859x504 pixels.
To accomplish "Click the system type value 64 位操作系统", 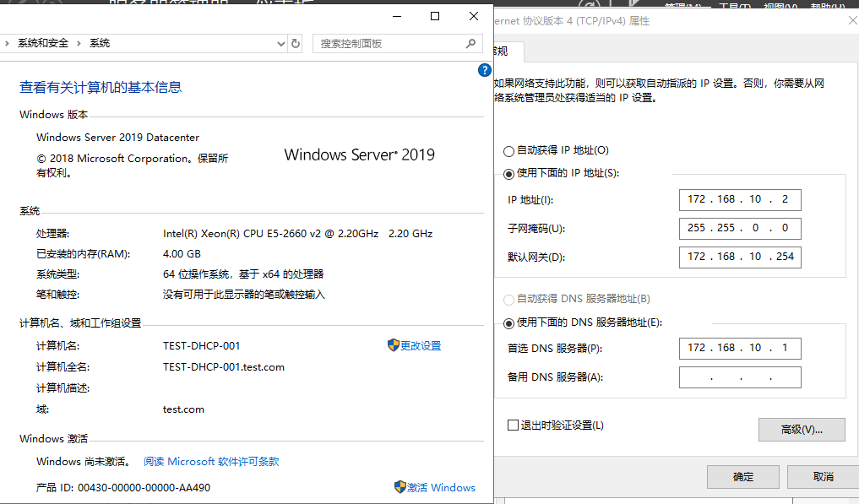I will tap(243, 274).
